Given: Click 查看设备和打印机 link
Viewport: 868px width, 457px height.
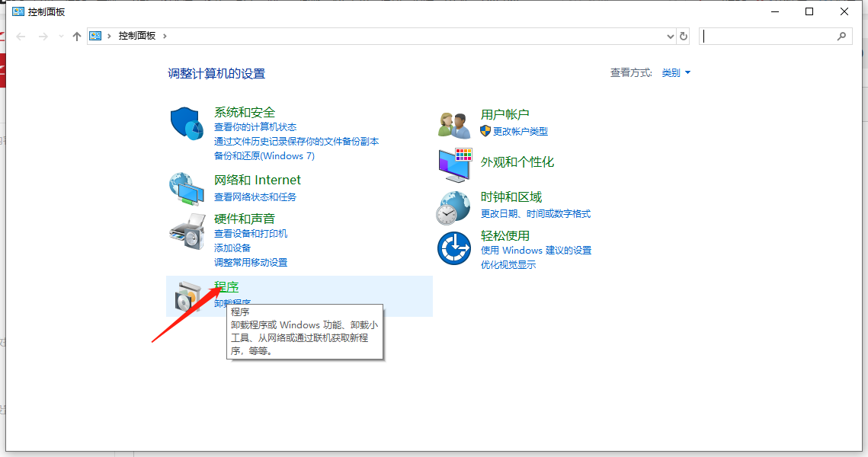Looking at the screenshot, I should (x=251, y=234).
